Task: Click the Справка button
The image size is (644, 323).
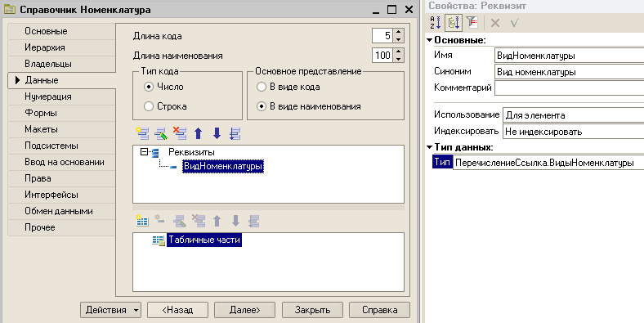Action: coord(379,310)
